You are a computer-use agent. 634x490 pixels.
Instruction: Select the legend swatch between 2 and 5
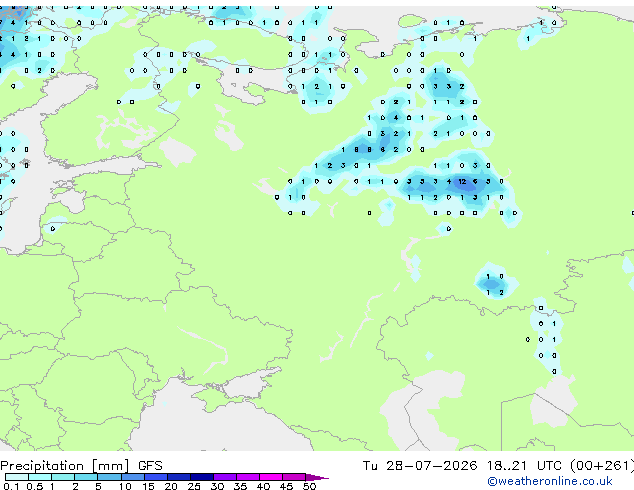pos(86,477)
